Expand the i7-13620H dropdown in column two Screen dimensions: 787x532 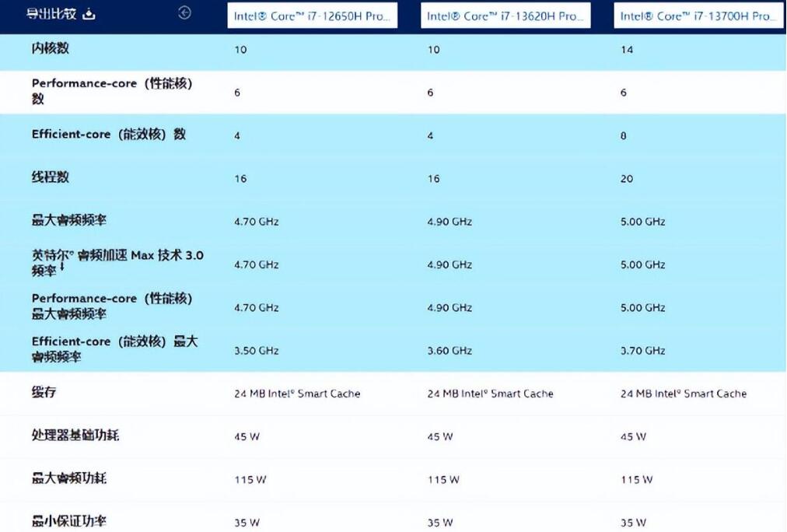pos(505,16)
